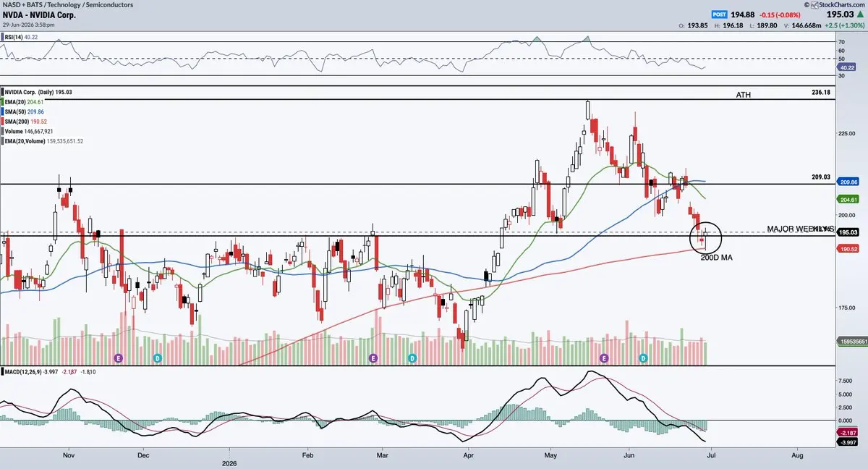Image resolution: width=868 pixels, height=469 pixels.
Task: Click the EMA(20,Volume) legend entry
Action: click(43, 141)
